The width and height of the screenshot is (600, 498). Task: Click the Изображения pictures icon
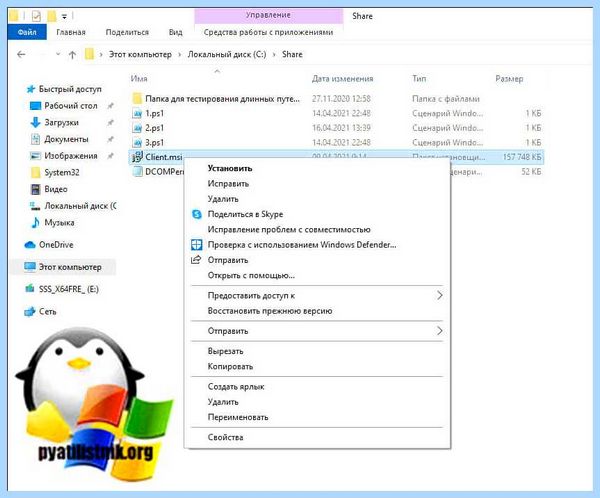[35, 156]
